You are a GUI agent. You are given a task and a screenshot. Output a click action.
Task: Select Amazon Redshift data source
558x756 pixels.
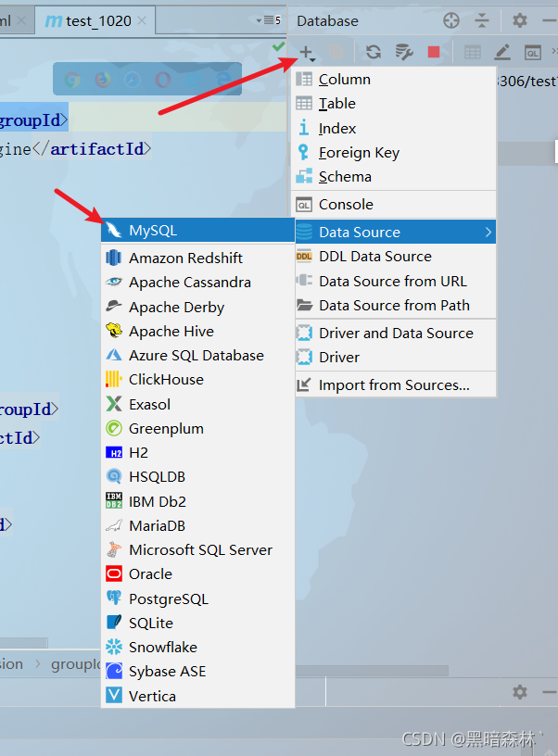(197, 258)
